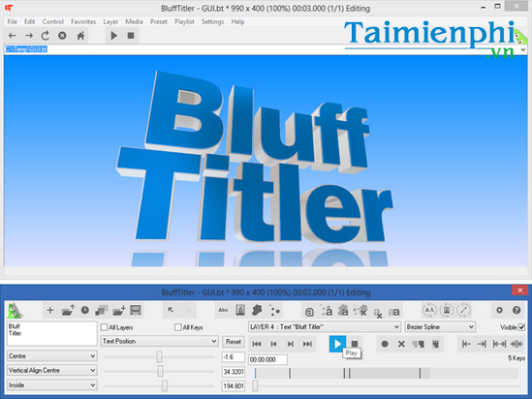
Task: Open settings with the gear icon
Action: click(x=499, y=310)
